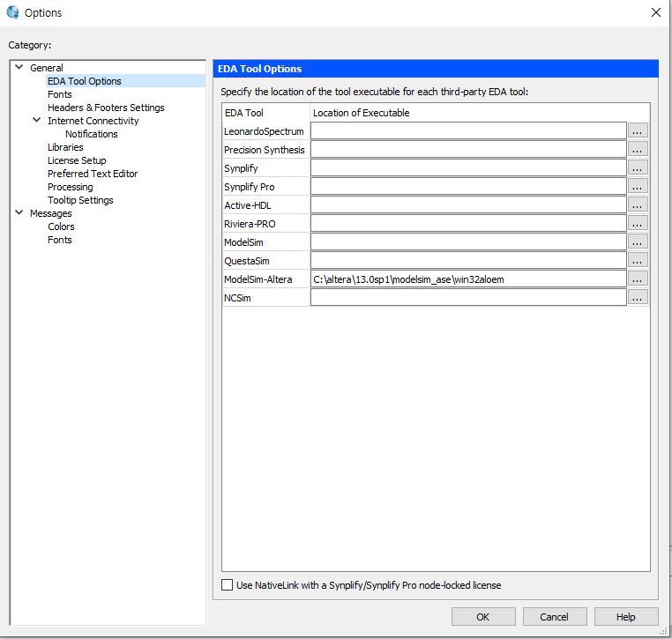This screenshot has height=639, width=672.
Task: Collapse the Internet Connectivity tree node
Action: 37,120
